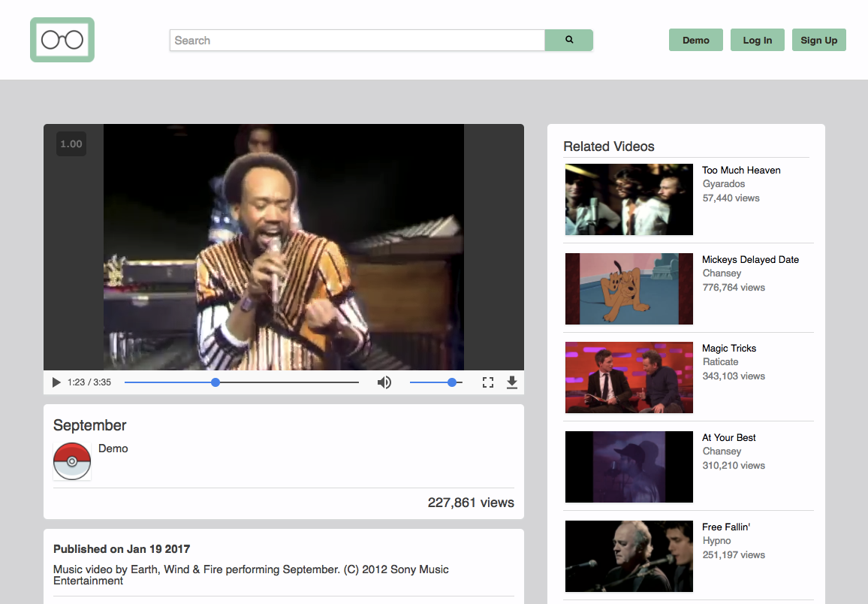Focus the Search input field
This screenshot has width=868, height=604.
click(x=357, y=41)
